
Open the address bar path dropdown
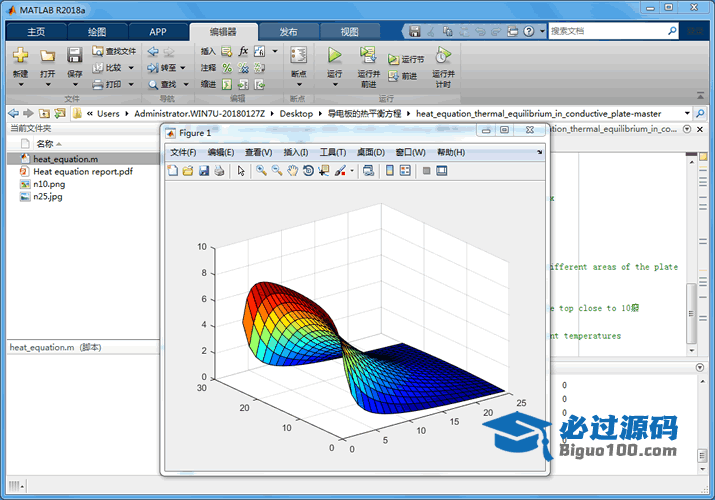(687, 113)
